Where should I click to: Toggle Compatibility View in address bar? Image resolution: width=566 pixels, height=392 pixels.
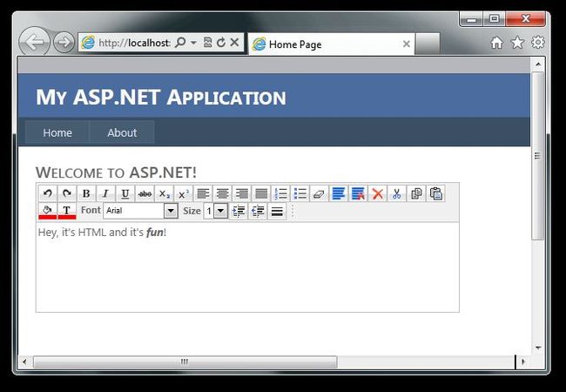coord(207,43)
